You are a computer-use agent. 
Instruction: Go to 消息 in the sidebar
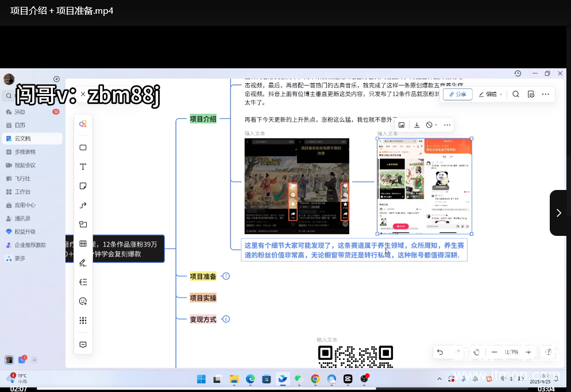(20, 112)
